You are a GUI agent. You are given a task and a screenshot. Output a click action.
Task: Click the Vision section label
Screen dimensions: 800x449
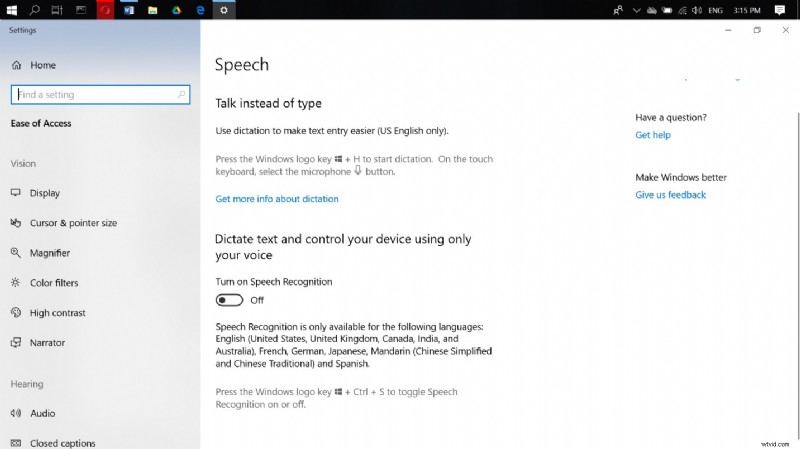[x=23, y=164]
